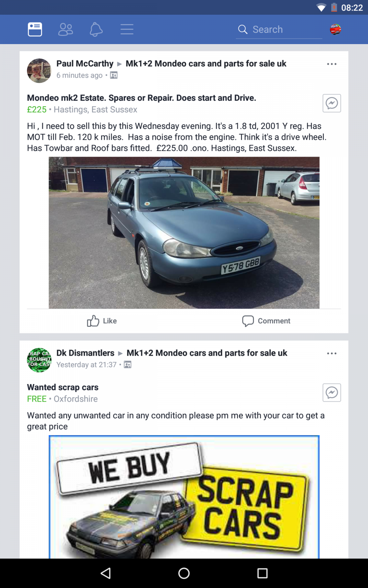This screenshot has height=588, width=368.
Task: Message seller of Mondeo mk2 Estate
Action: point(332,103)
